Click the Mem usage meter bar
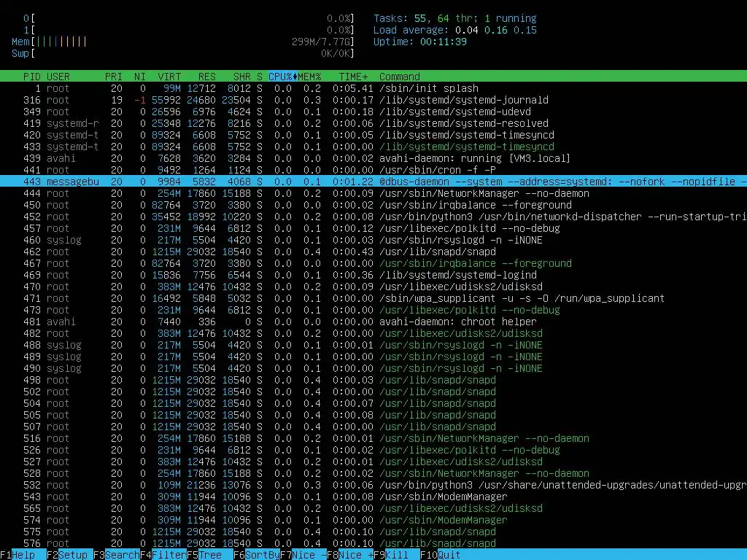 (x=183, y=42)
